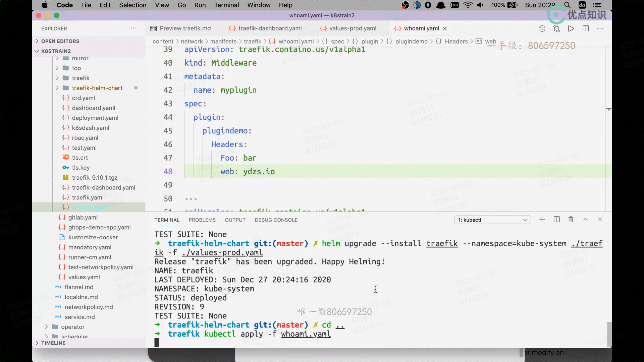Open traefik-dashboard.yaml in the explorer

click(x=103, y=187)
